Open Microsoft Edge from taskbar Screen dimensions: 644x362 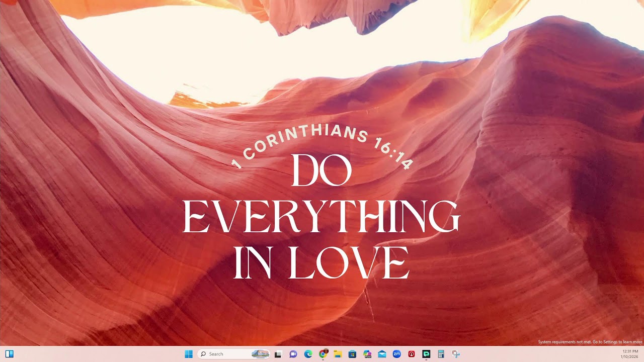(308, 354)
